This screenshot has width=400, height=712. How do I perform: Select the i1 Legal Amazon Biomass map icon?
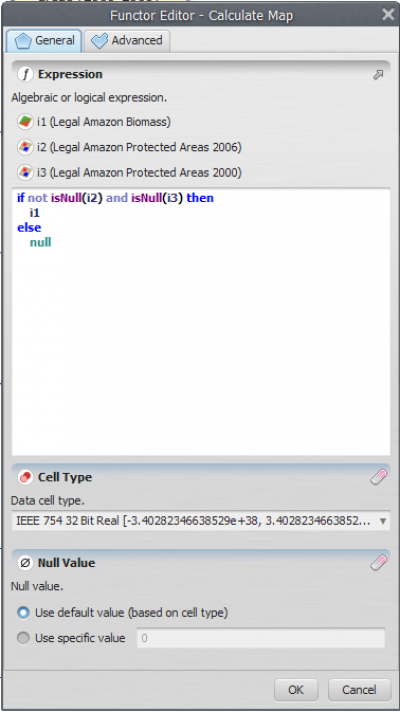24,122
